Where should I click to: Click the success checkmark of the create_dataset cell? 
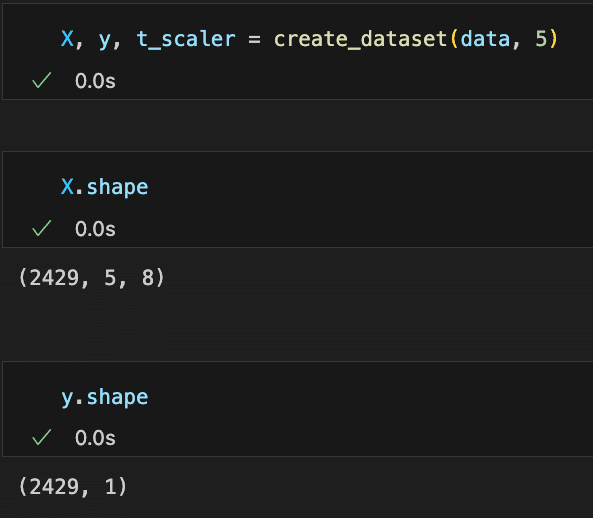42,80
